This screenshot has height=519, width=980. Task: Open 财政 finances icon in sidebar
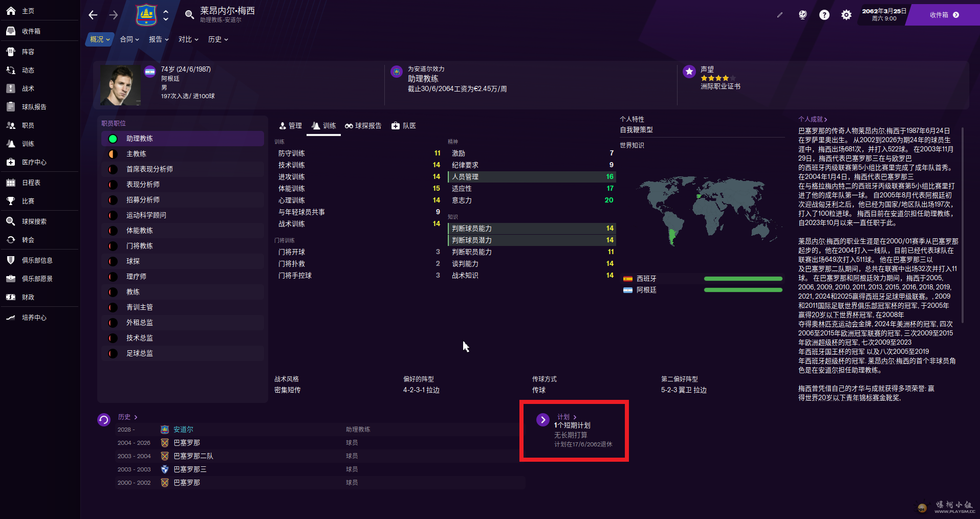(11, 297)
